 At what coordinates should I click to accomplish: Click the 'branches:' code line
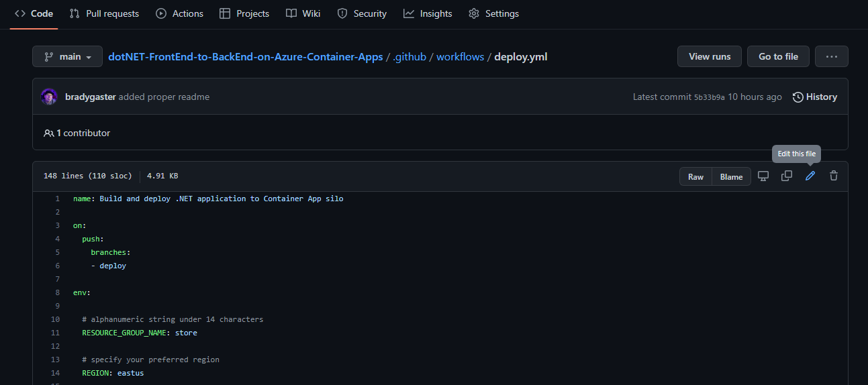pyautogui.click(x=111, y=252)
